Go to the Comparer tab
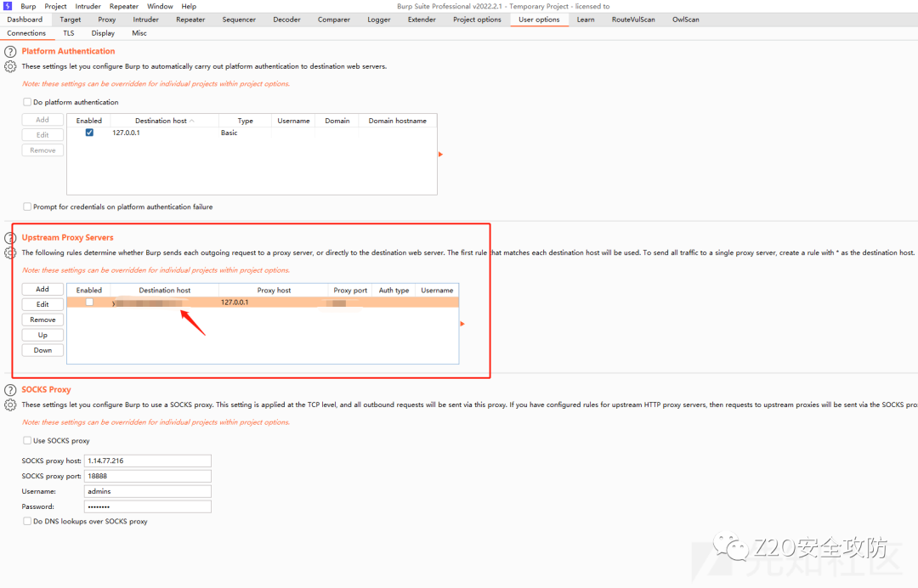Viewport: 918px width, 588px height. click(334, 20)
